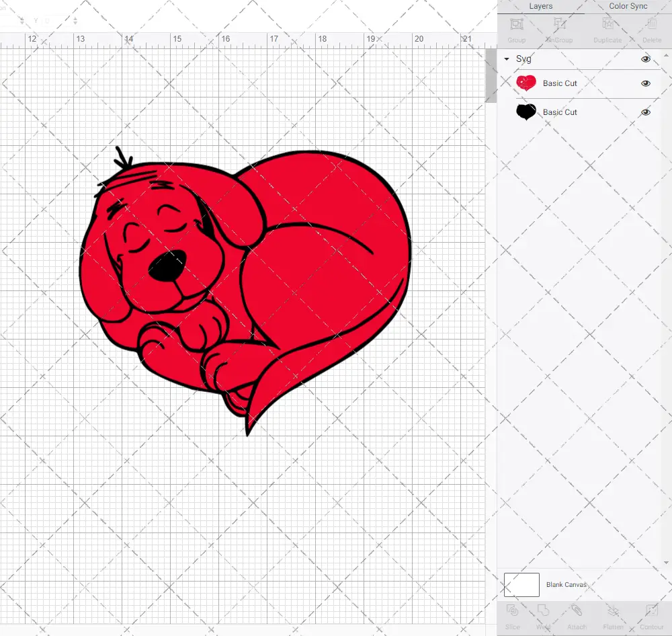Select the Svg group label
672x636 pixels.
[x=523, y=58]
